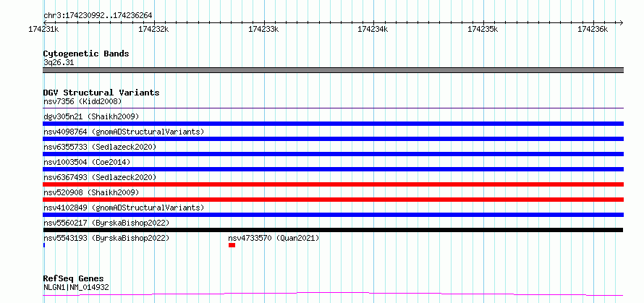Screen dimensions: 644x303
Task: Click the nsv7356 (Kidd2008) label
Action: pos(82,101)
